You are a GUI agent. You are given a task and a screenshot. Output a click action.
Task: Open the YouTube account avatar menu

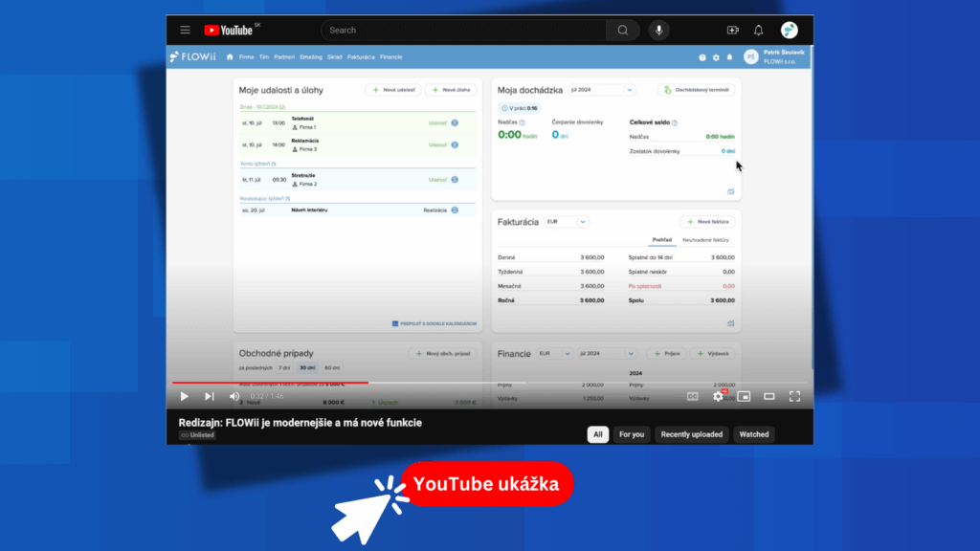(789, 30)
